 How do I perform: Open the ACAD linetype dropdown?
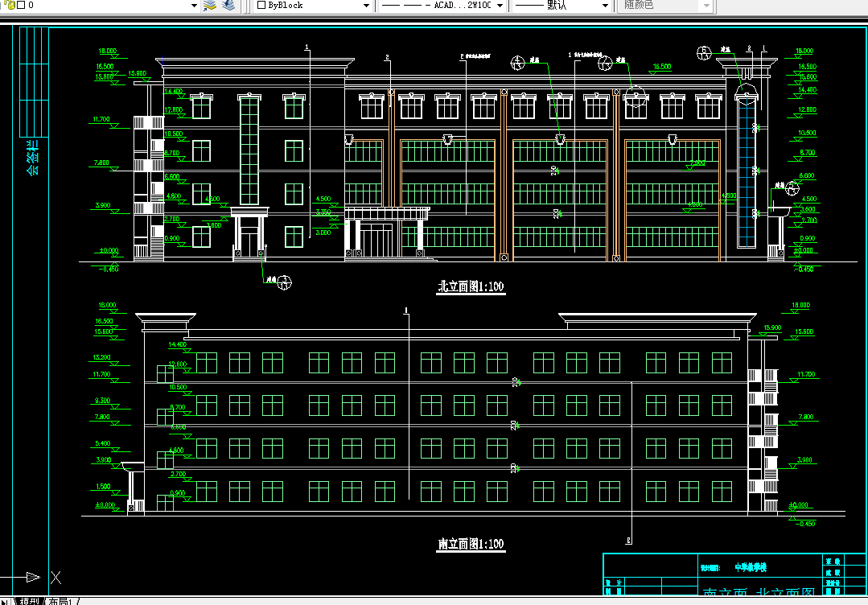tap(500, 6)
